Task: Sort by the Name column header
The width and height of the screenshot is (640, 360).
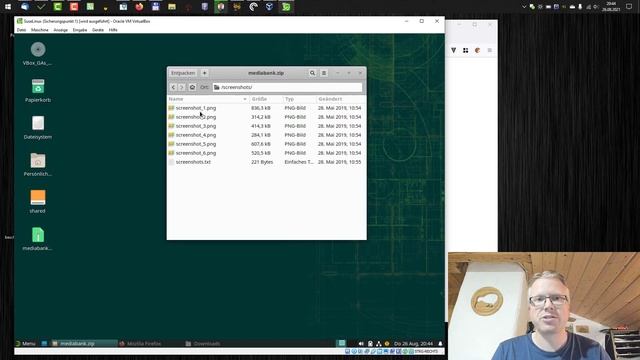Action: (x=208, y=99)
